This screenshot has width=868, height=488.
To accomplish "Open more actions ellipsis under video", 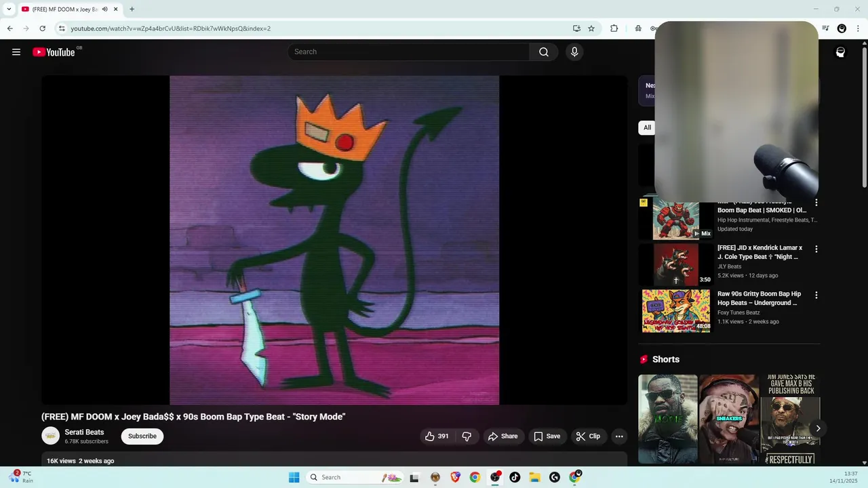I will tap(619, 436).
